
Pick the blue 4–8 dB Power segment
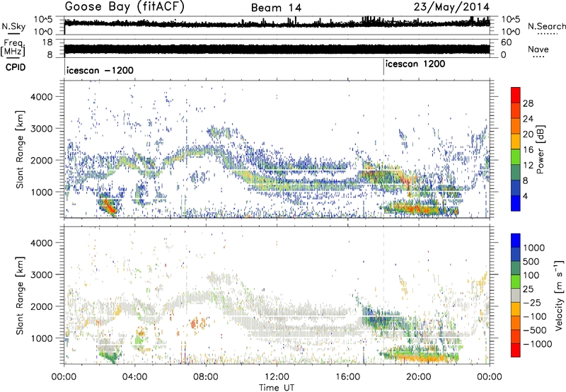[516, 188]
